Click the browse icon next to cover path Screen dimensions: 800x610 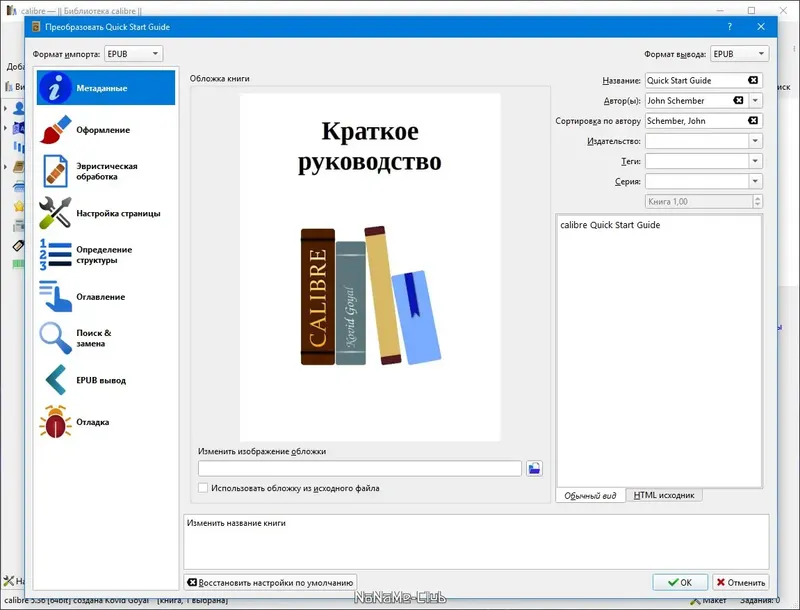pos(533,467)
